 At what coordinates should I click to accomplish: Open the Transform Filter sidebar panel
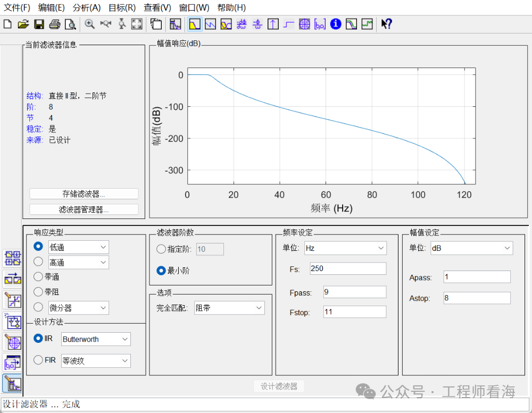pos(13,279)
